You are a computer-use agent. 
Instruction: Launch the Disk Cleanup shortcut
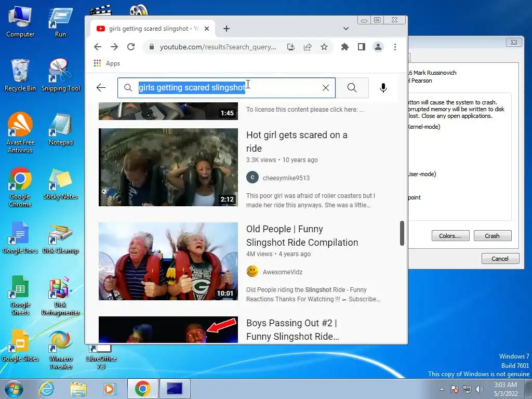pyautogui.click(x=60, y=238)
